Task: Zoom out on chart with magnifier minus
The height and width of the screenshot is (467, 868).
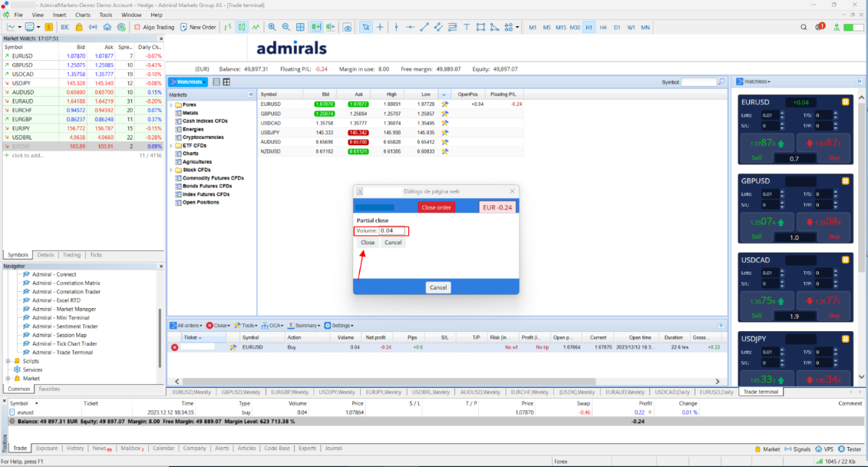Action: [x=285, y=27]
